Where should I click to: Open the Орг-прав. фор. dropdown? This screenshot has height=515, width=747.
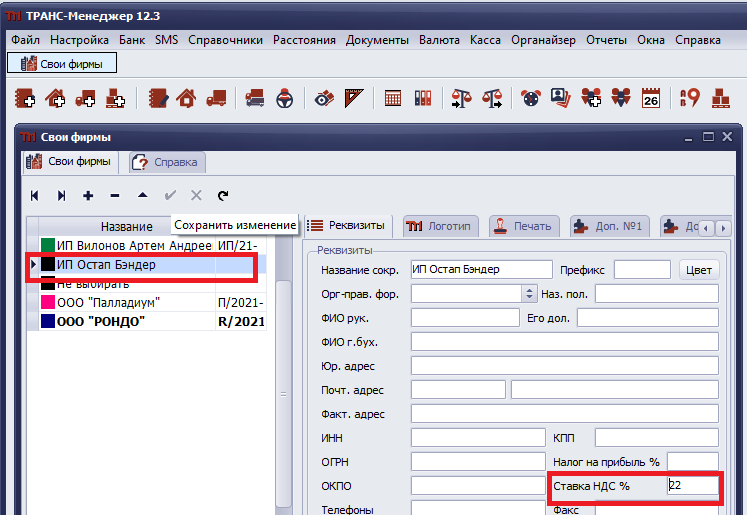(530, 294)
